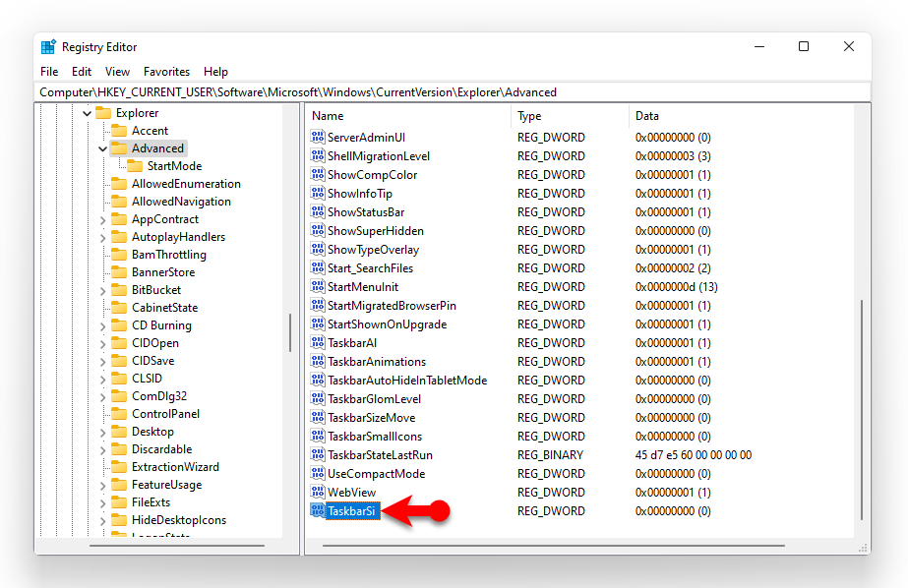The image size is (908, 588).
Task: Click the TaskbarSizeMove value icon
Action: (318, 417)
